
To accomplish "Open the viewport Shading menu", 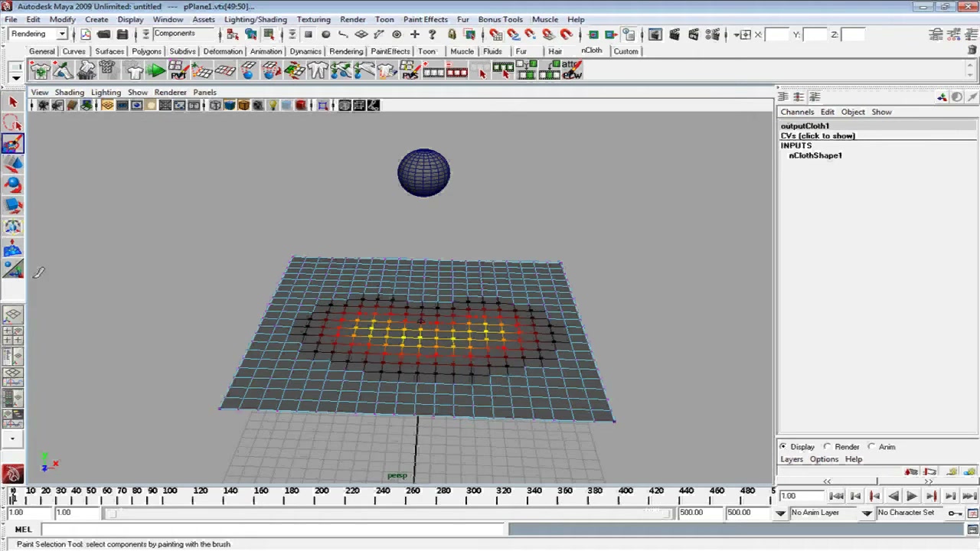I will [69, 92].
